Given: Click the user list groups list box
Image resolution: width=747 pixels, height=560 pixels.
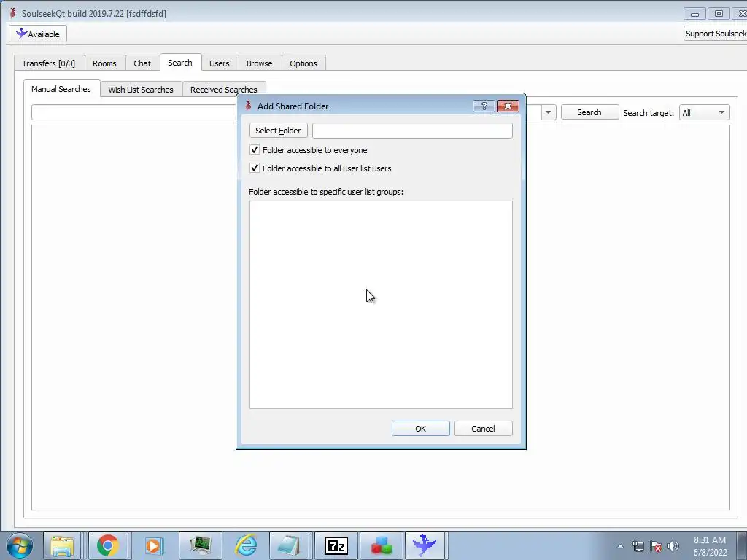Looking at the screenshot, I should coord(381,305).
